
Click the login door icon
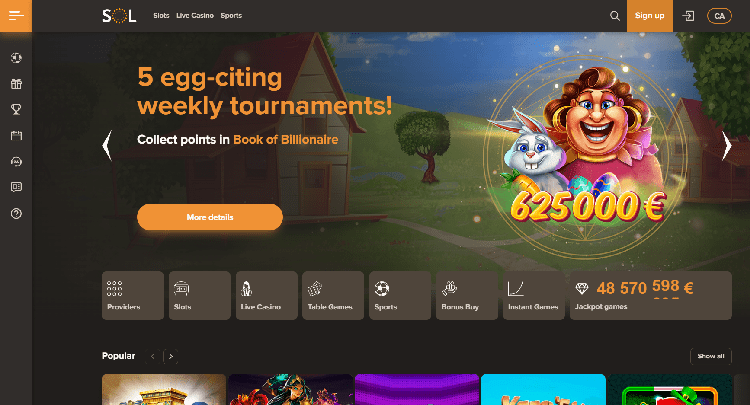click(x=688, y=16)
